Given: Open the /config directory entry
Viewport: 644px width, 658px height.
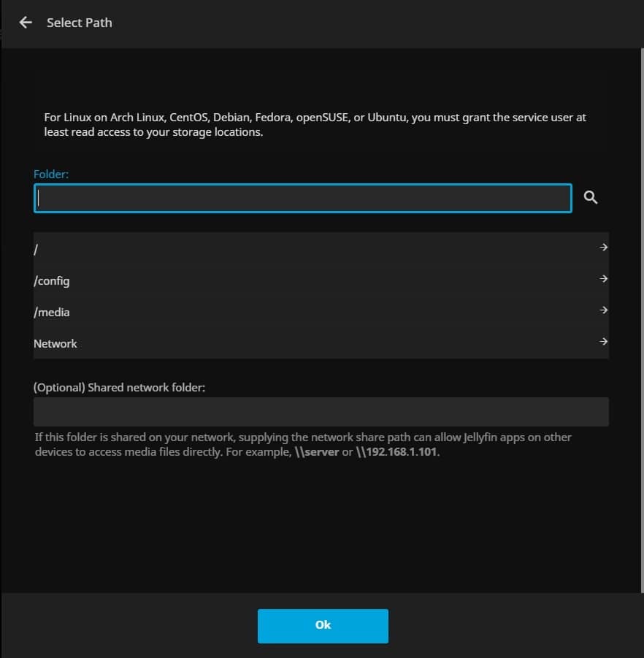Looking at the screenshot, I should coord(321,280).
